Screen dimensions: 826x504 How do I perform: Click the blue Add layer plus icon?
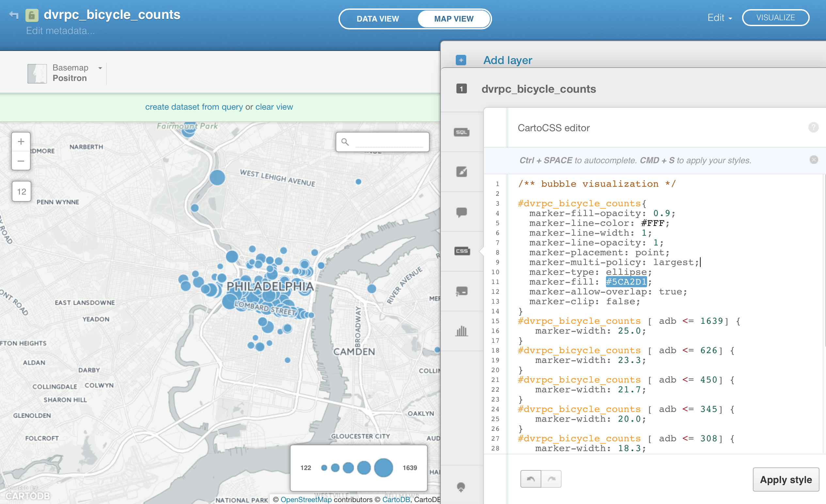pyautogui.click(x=461, y=60)
